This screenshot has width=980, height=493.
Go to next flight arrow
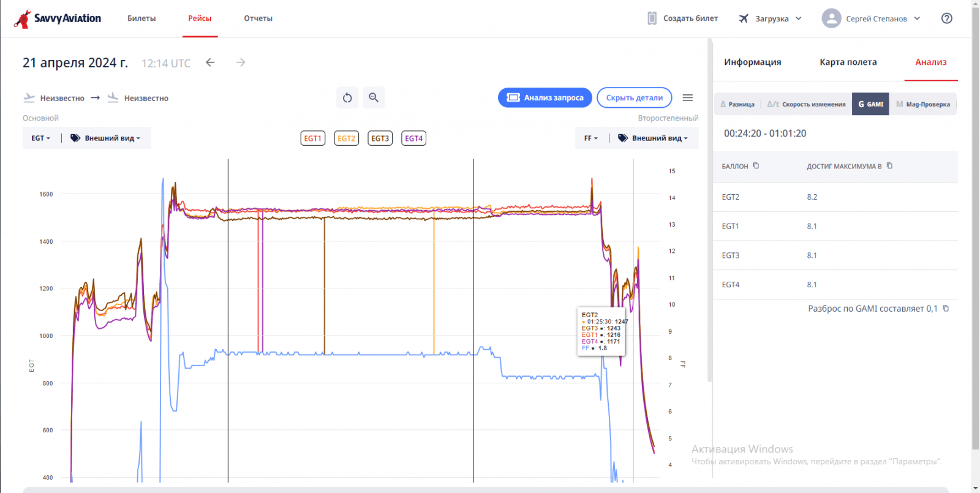[x=241, y=62]
